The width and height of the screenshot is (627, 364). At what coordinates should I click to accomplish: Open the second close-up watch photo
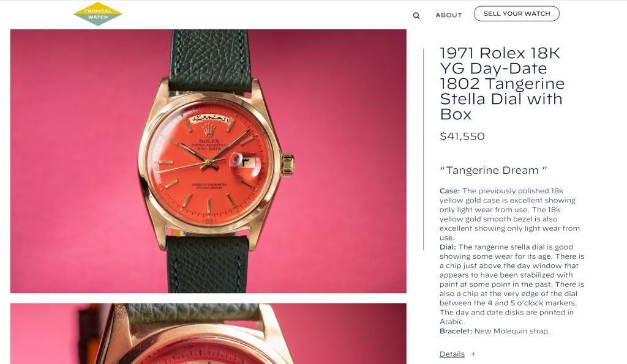click(x=208, y=333)
